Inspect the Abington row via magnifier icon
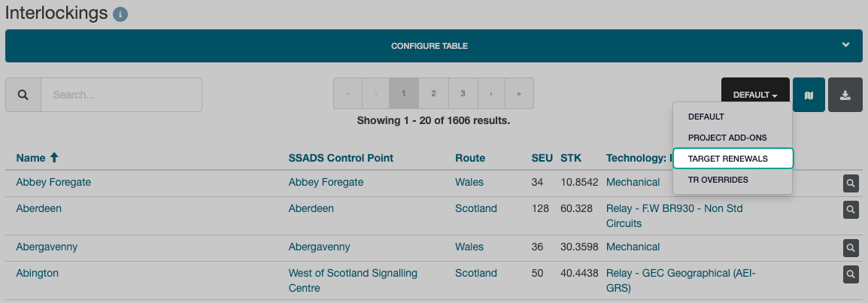 pos(851,274)
